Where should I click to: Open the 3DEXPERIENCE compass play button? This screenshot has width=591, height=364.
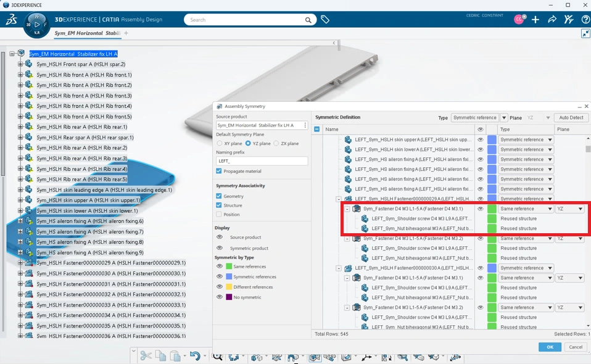pos(36,25)
